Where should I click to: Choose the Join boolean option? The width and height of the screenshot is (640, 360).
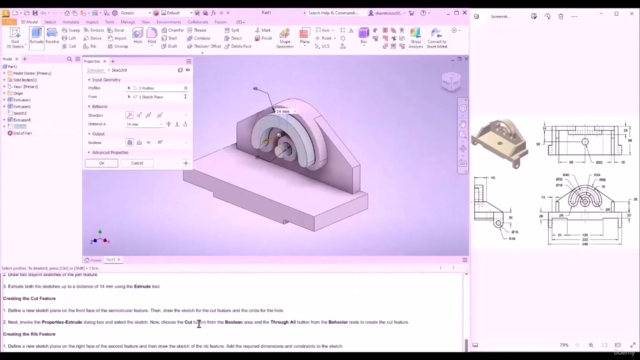[129, 142]
